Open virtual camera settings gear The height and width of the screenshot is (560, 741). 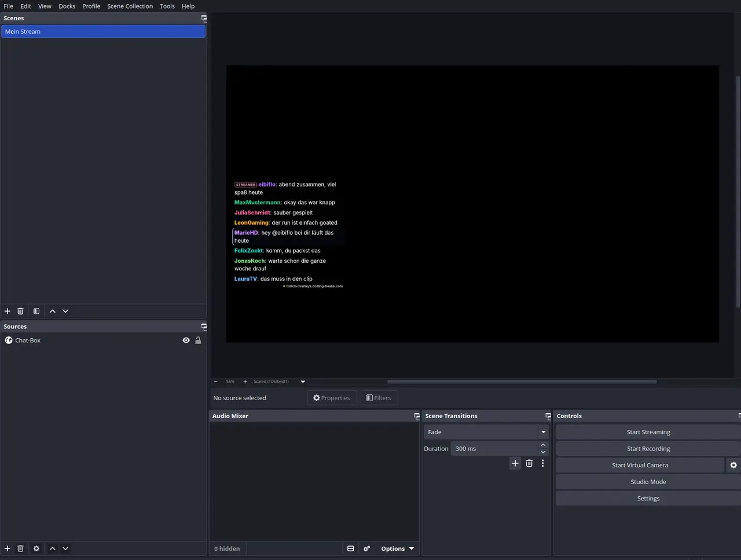point(733,465)
